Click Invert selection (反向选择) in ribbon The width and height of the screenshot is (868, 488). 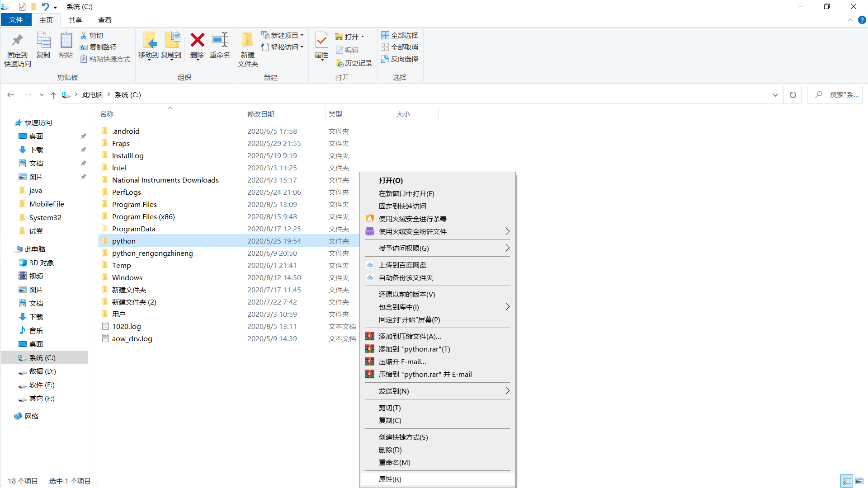coord(400,59)
